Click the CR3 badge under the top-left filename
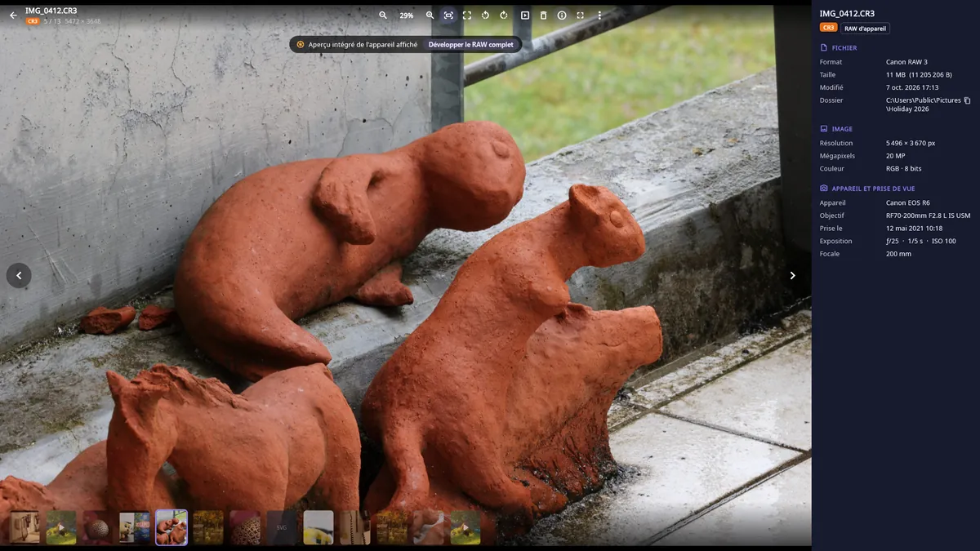This screenshot has height=551, width=980. tap(33, 21)
